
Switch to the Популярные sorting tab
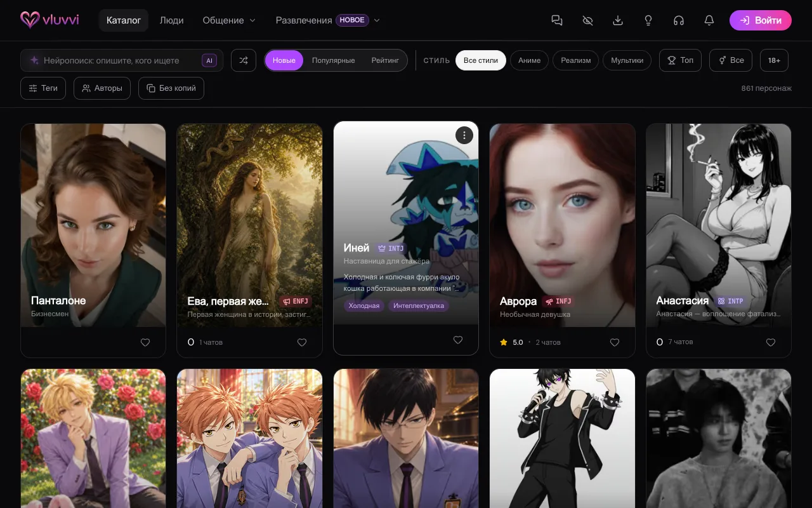point(333,60)
